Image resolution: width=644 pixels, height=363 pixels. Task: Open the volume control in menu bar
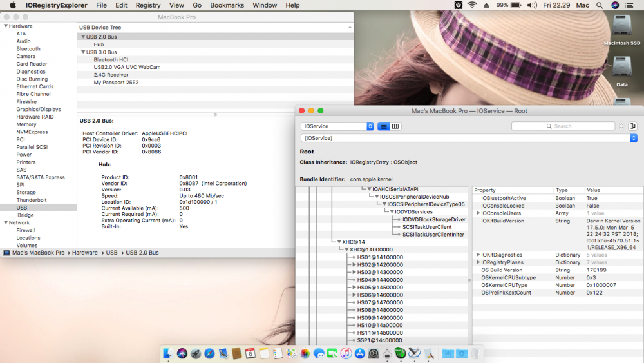click(x=532, y=5)
